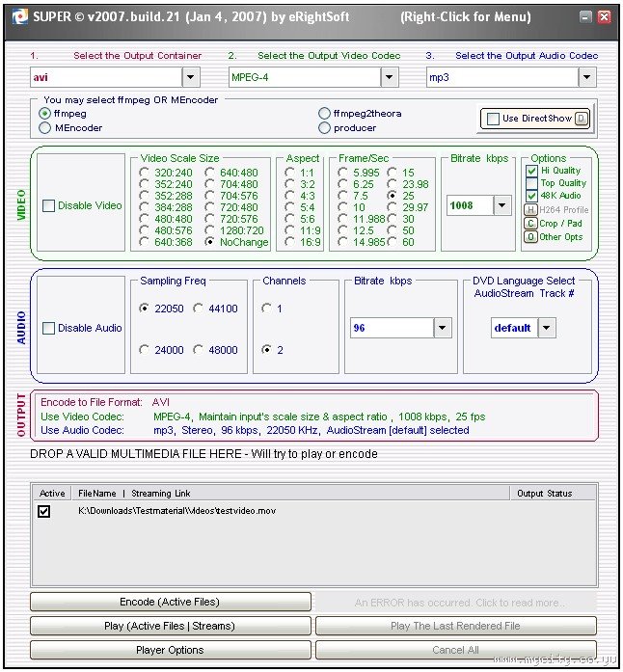Image resolution: width=623 pixels, height=672 pixels.
Task: Select the testvideo.mov file path row
Action: click(x=177, y=511)
